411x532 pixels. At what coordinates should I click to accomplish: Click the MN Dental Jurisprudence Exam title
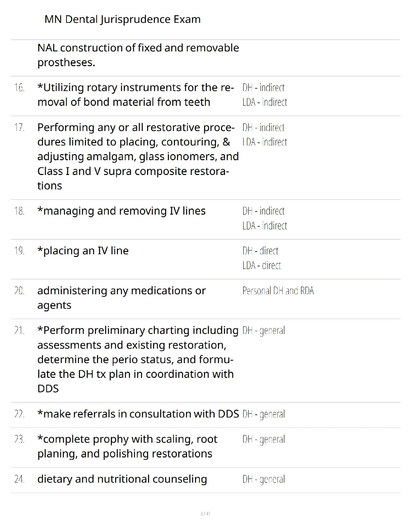[123, 19]
